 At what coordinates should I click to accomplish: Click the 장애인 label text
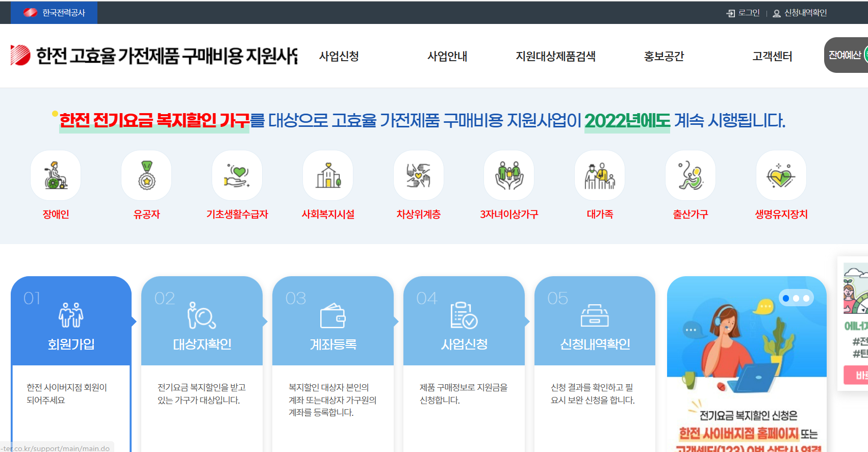pyautogui.click(x=56, y=215)
